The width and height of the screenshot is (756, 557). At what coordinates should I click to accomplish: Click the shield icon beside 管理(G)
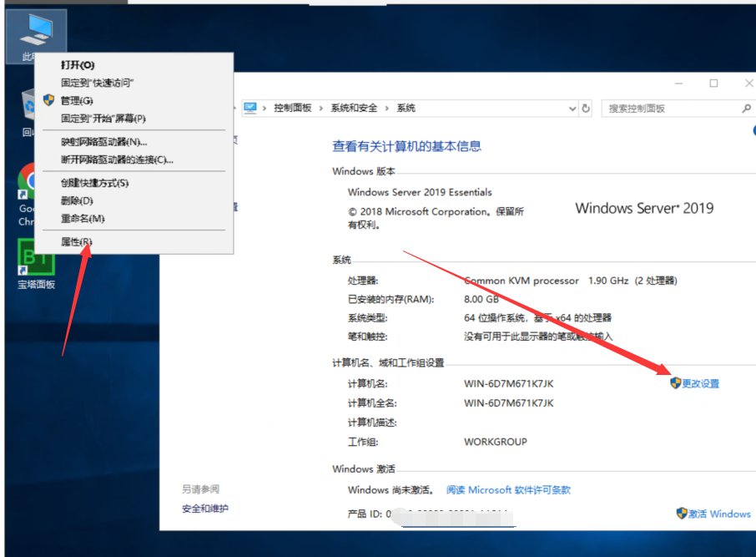(48, 100)
